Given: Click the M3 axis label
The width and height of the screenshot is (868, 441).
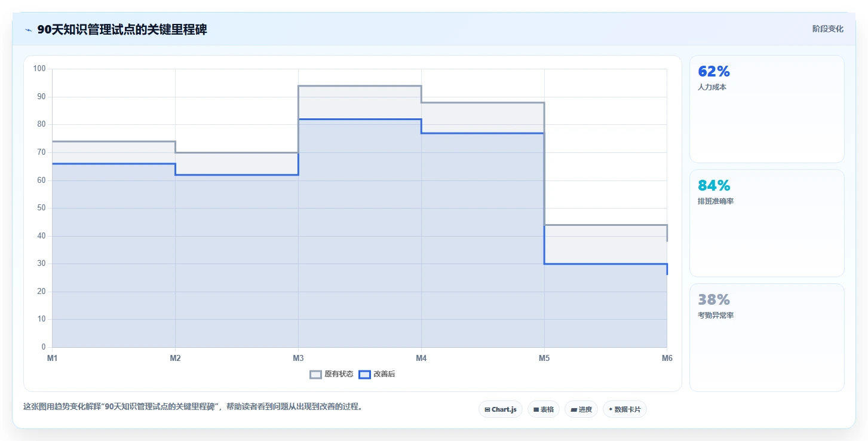Looking at the screenshot, I should pyautogui.click(x=298, y=359).
